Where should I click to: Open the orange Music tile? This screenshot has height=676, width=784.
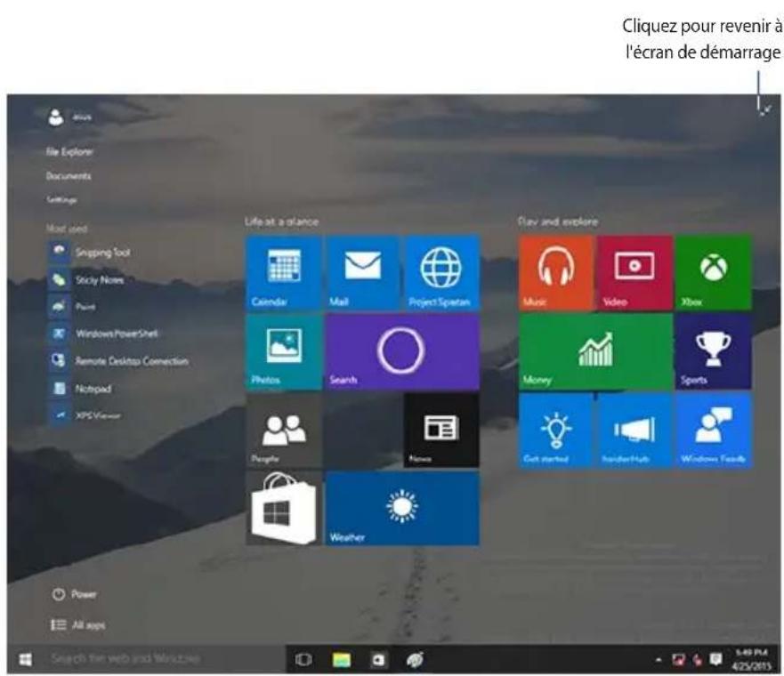pos(556,273)
